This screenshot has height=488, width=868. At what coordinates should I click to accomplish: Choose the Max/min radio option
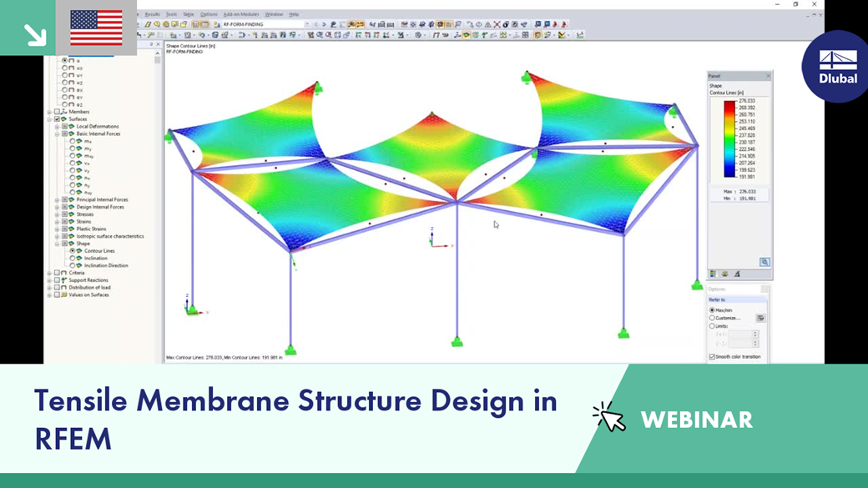[712, 310]
